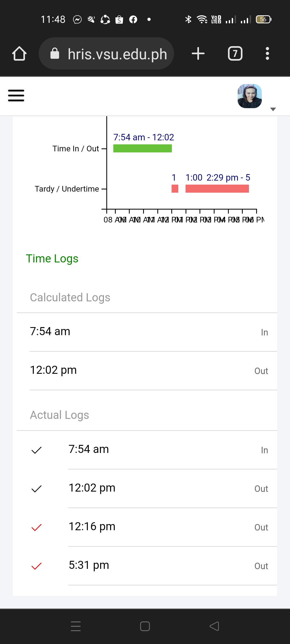Click the Time Logs heading
The height and width of the screenshot is (644, 290).
coord(52,259)
